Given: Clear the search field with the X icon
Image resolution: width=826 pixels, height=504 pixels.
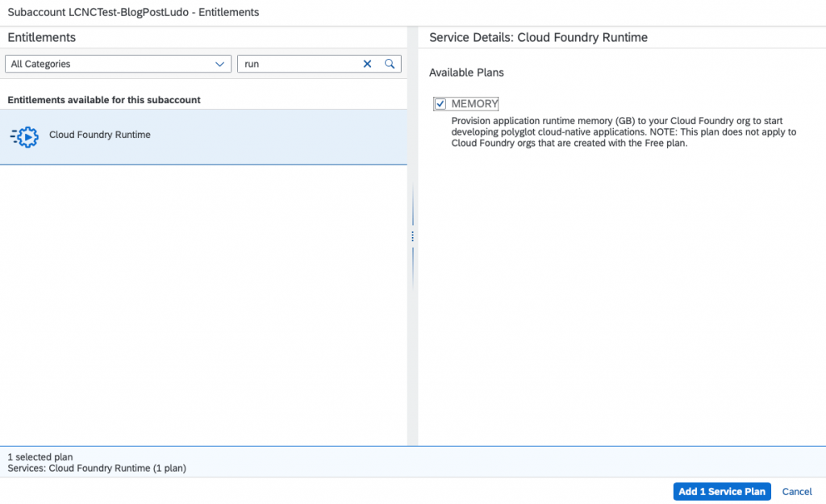Looking at the screenshot, I should 367,64.
